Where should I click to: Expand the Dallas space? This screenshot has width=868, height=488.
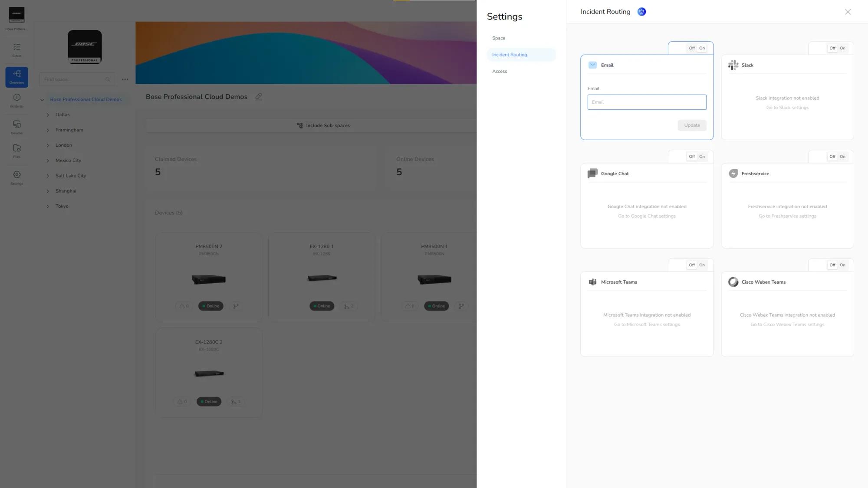48,115
